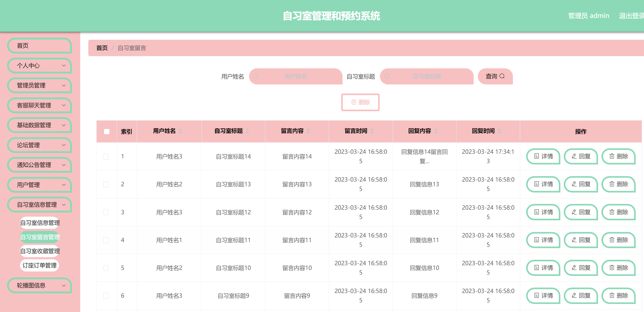Viewport: 644px width, 312px height.
Task: Toggle the select-all checkbox in the table header
Action: pos(106,132)
